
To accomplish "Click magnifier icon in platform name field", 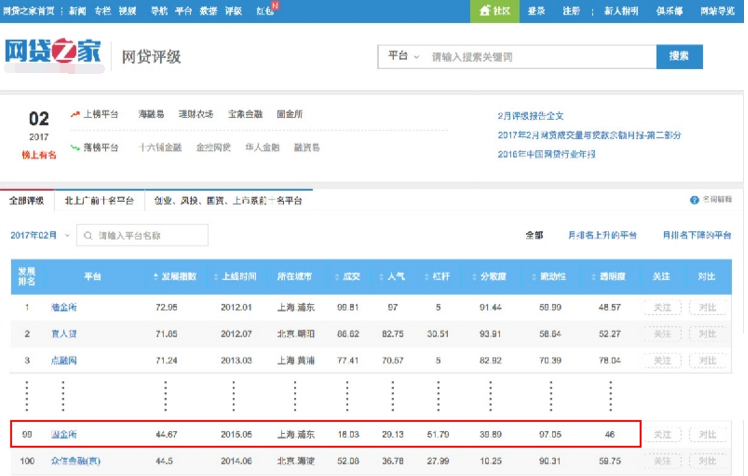I will point(88,236).
